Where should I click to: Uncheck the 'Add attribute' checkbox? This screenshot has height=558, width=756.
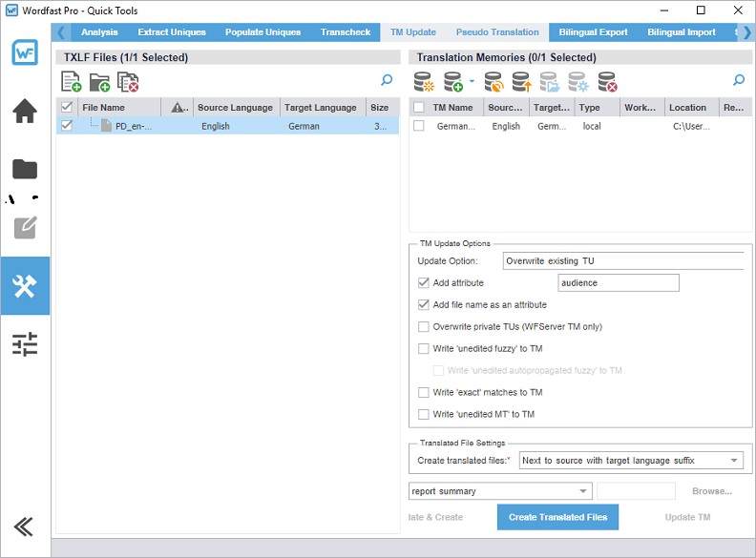424,282
